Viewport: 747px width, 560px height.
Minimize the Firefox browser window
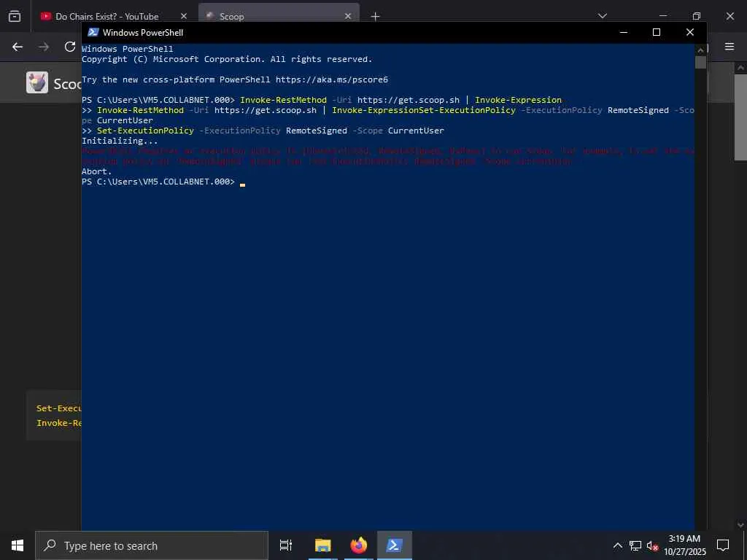coord(663,16)
